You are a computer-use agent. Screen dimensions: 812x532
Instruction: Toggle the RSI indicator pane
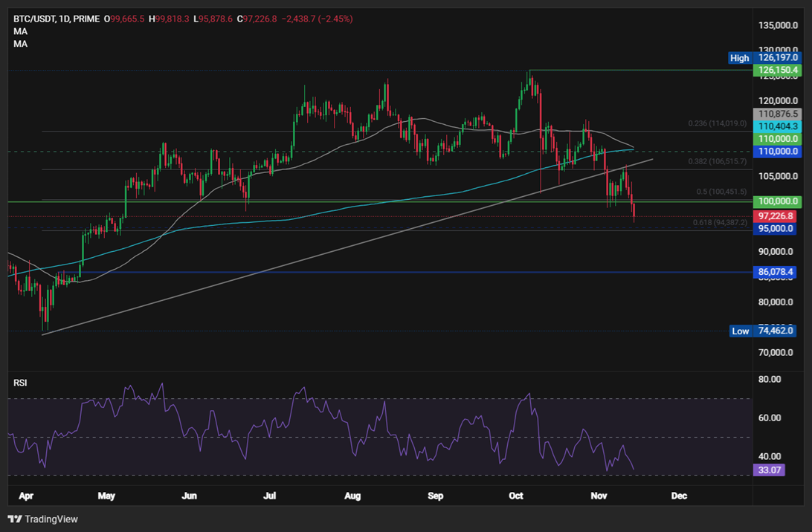pyautogui.click(x=20, y=382)
